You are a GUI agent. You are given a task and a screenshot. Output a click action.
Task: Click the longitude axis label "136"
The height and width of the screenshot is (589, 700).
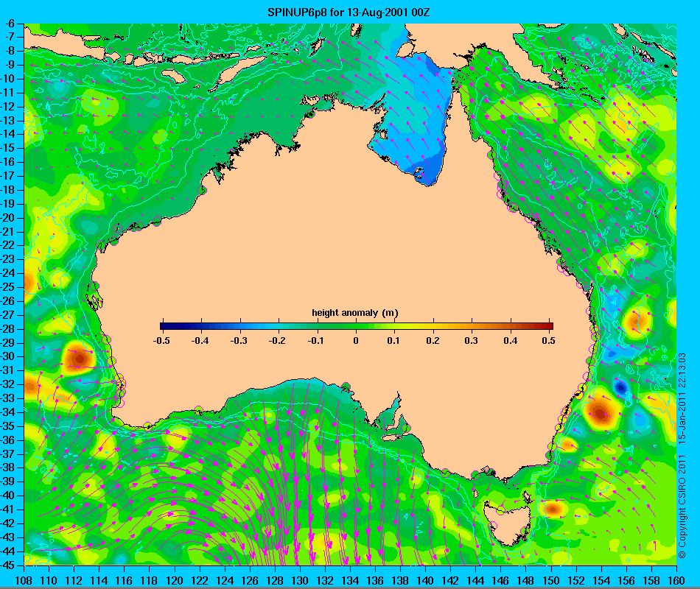375,580
